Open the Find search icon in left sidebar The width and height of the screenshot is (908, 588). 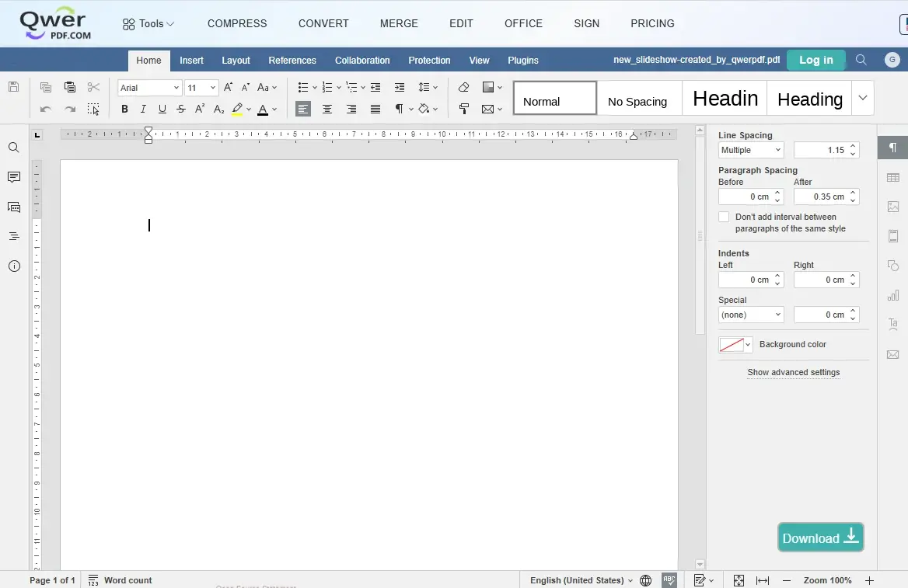[14, 148]
